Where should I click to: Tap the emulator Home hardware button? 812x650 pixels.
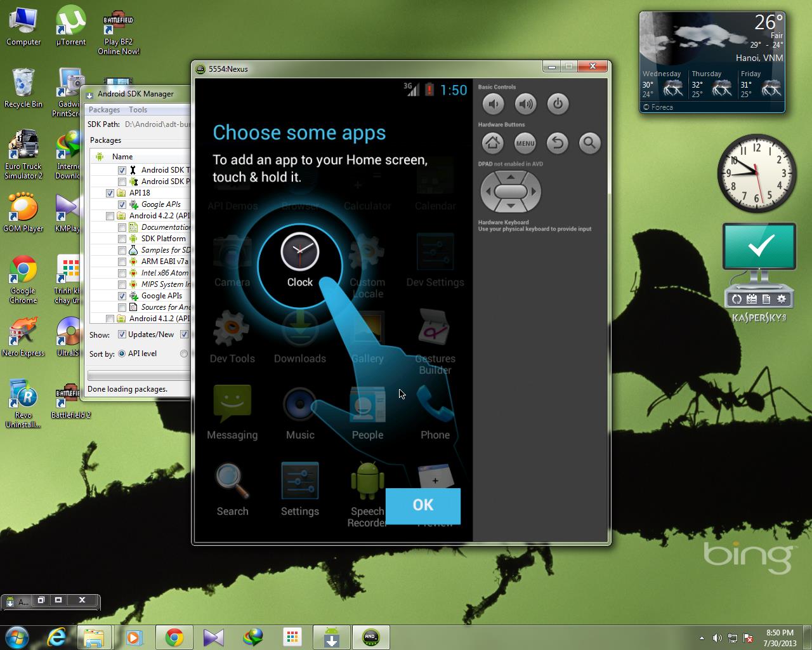click(493, 143)
